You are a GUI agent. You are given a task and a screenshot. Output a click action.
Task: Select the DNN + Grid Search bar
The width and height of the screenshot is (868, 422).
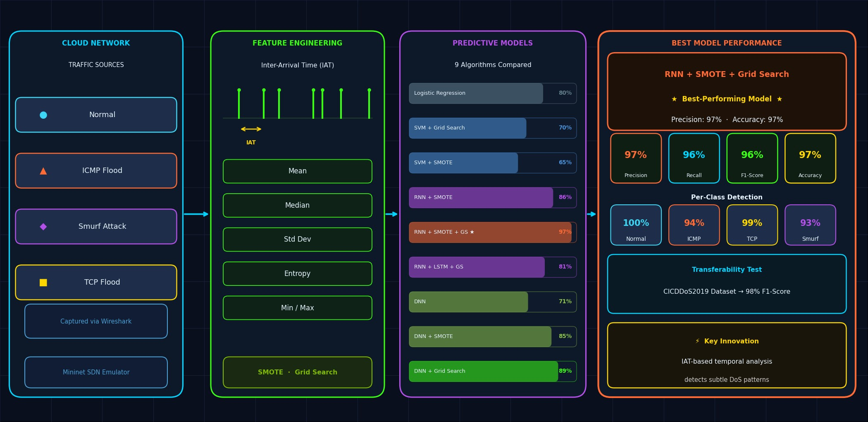click(484, 372)
